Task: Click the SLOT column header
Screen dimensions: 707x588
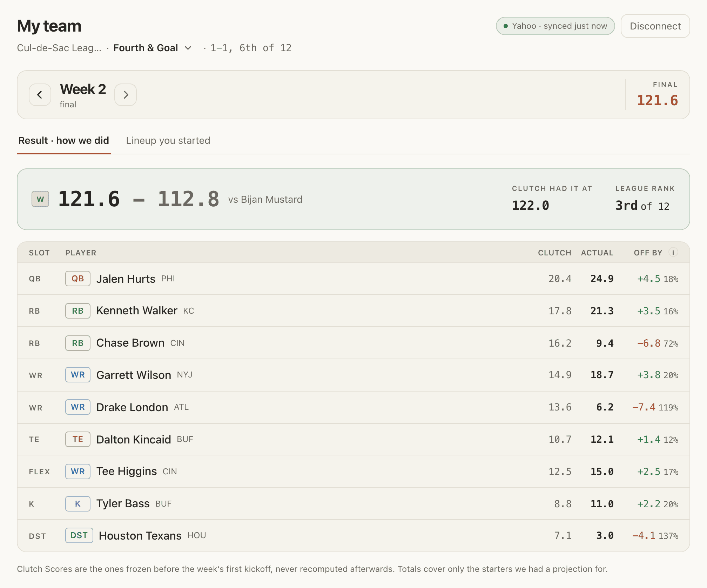Action: click(39, 253)
